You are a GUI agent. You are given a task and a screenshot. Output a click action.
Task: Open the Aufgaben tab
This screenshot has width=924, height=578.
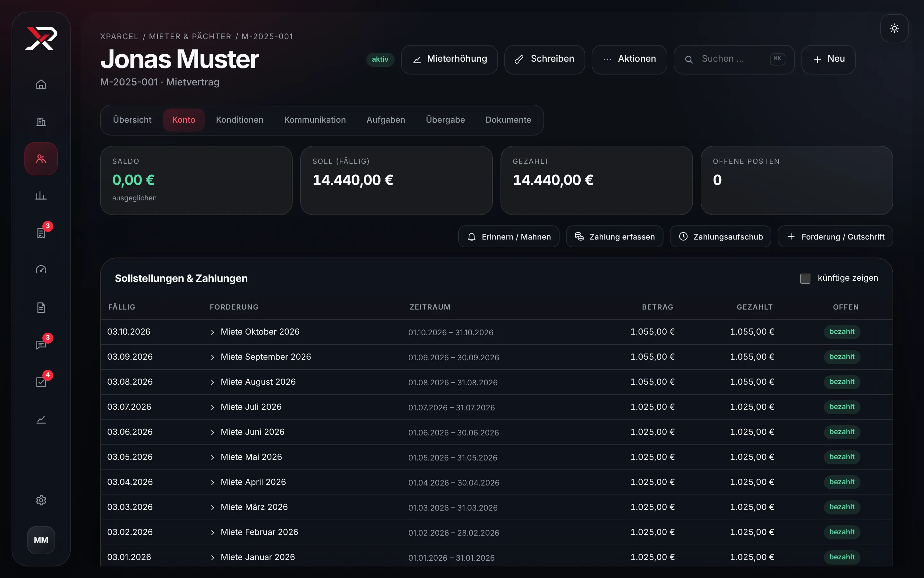386,120
